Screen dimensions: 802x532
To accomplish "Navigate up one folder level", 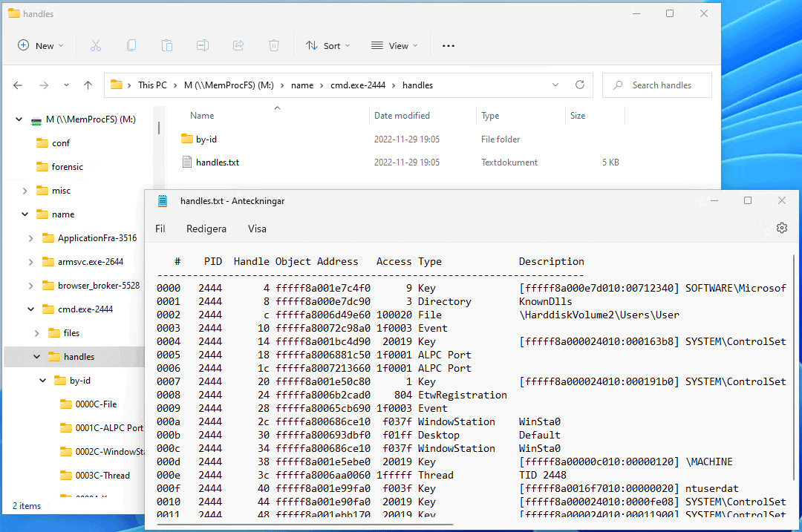I will [87, 85].
